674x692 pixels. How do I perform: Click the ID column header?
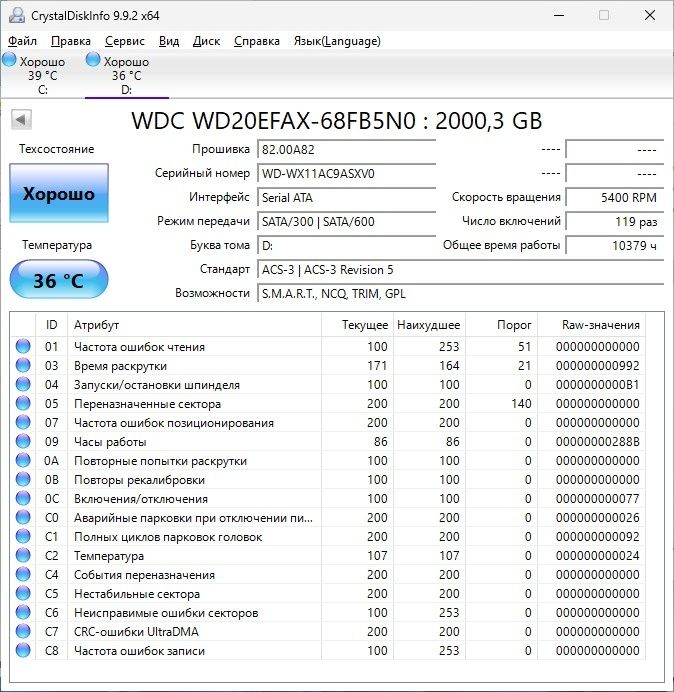52,325
